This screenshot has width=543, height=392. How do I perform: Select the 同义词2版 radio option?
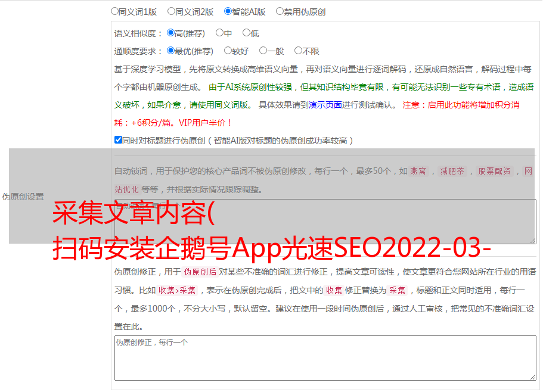tap(171, 11)
